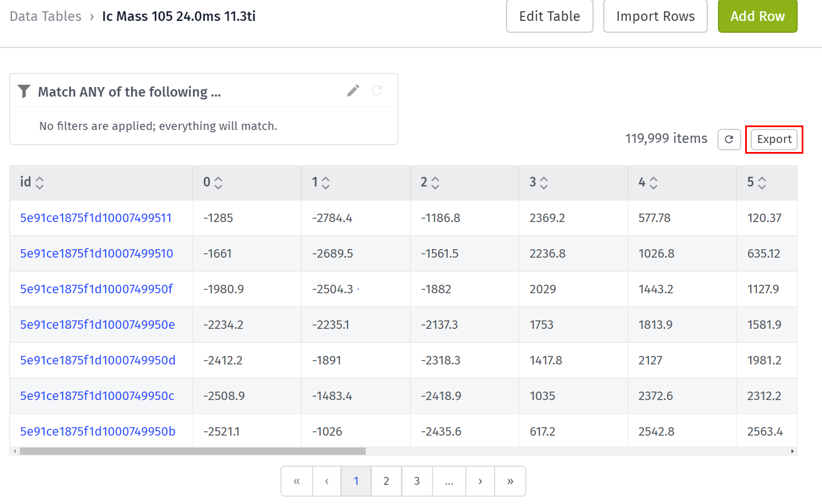Export the table data

pyautogui.click(x=774, y=140)
